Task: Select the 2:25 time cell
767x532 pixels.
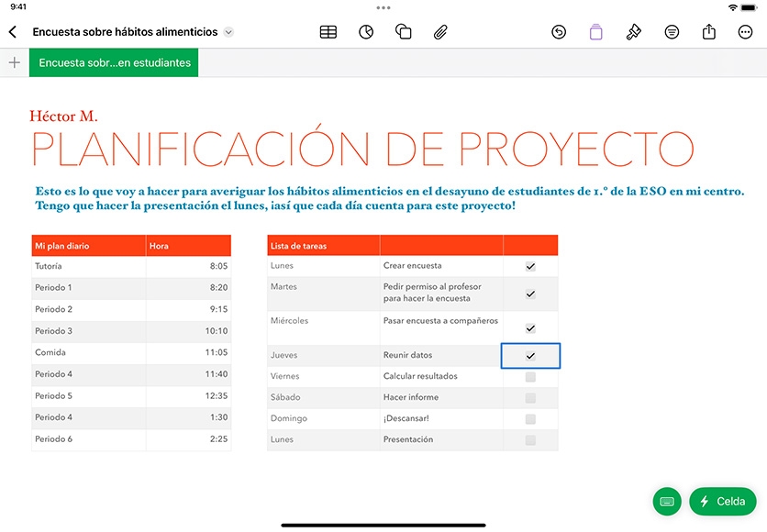Action: (188, 439)
